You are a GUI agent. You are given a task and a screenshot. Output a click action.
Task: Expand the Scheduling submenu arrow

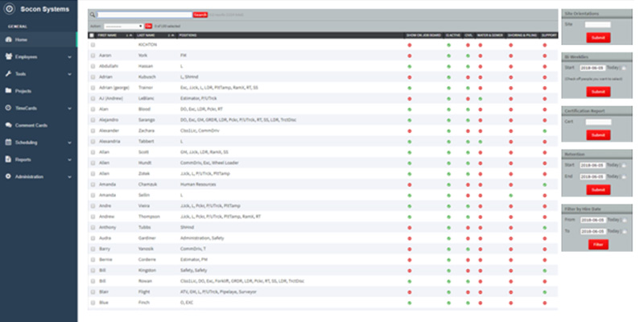tap(70, 142)
